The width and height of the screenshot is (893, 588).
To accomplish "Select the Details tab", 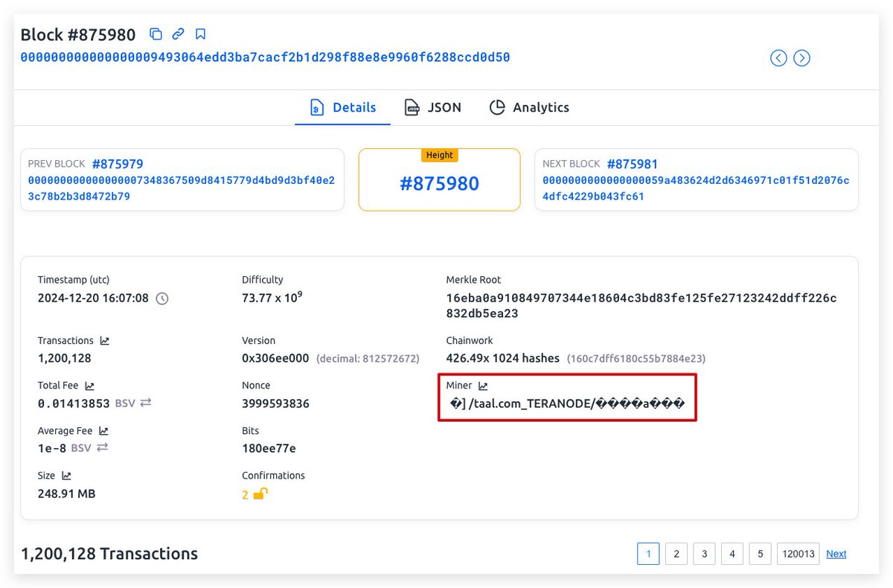I will tap(342, 107).
